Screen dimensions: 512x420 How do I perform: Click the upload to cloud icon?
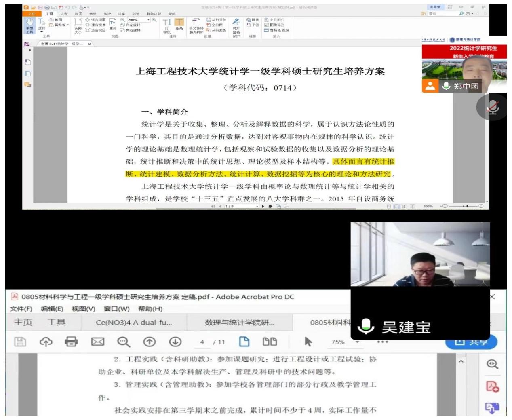pyautogui.click(x=46, y=342)
